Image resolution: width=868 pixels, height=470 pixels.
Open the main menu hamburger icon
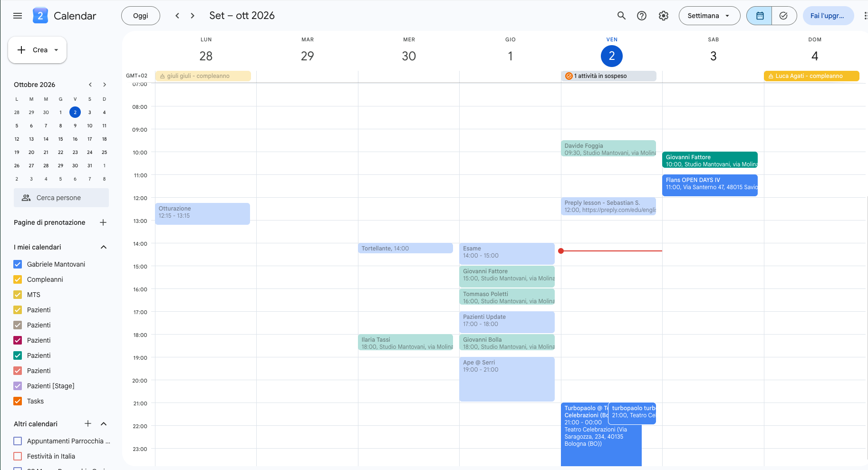(x=18, y=16)
